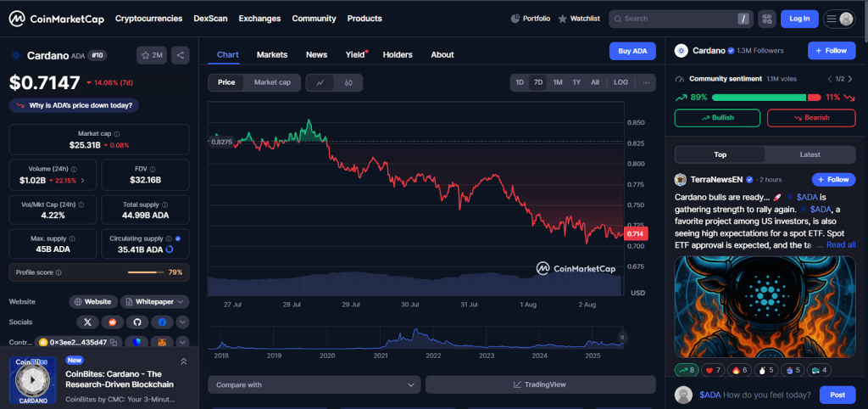Go to previous community sentiment page arrow
Screen dimensions: 868x409
coord(830,79)
